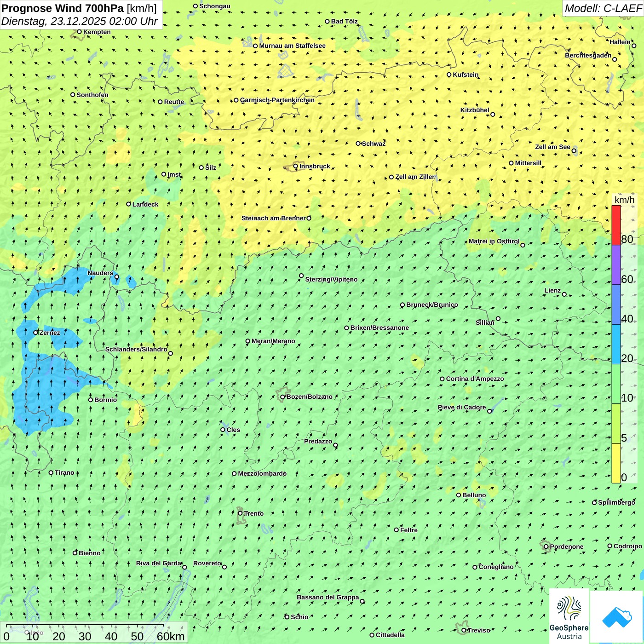Click the Steinach am Brenner label
The image size is (644, 644).
tap(273, 218)
